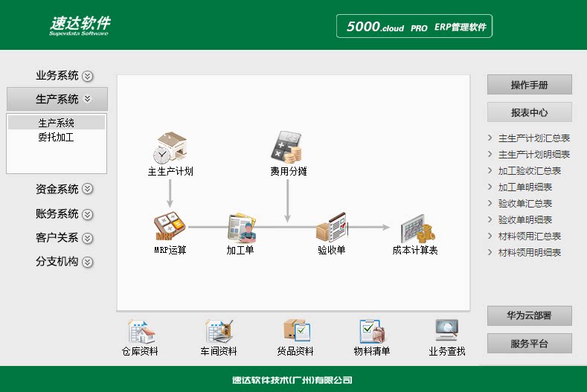Open the 验收单 icon
Screen dimensions: 587x392
point(332,228)
